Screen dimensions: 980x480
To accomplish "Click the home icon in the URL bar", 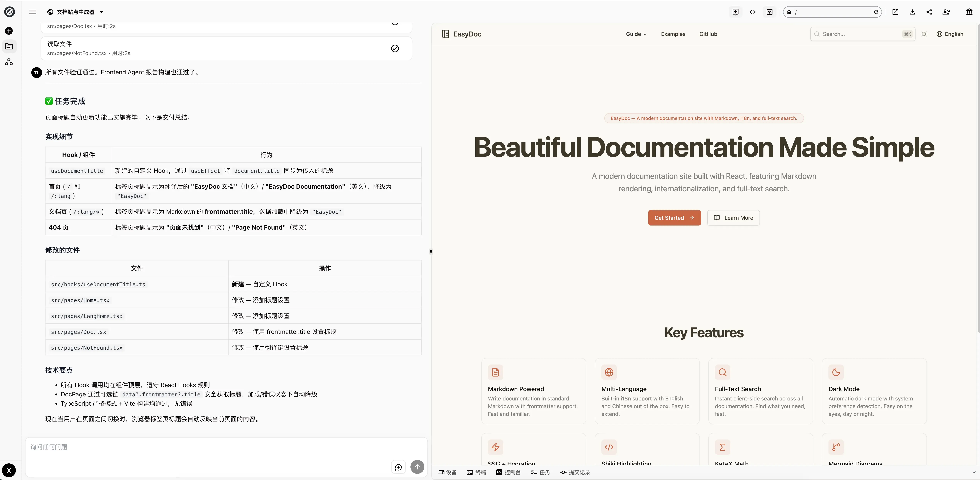I will click(789, 12).
